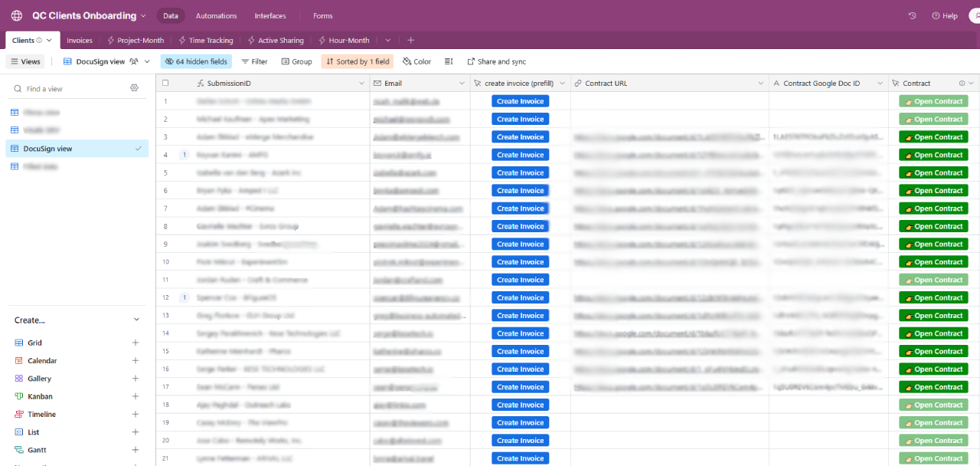This screenshot has width=980, height=466.
Task: Click Open Contract button in row 3
Action: pyautogui.click(x=933, y=137)
